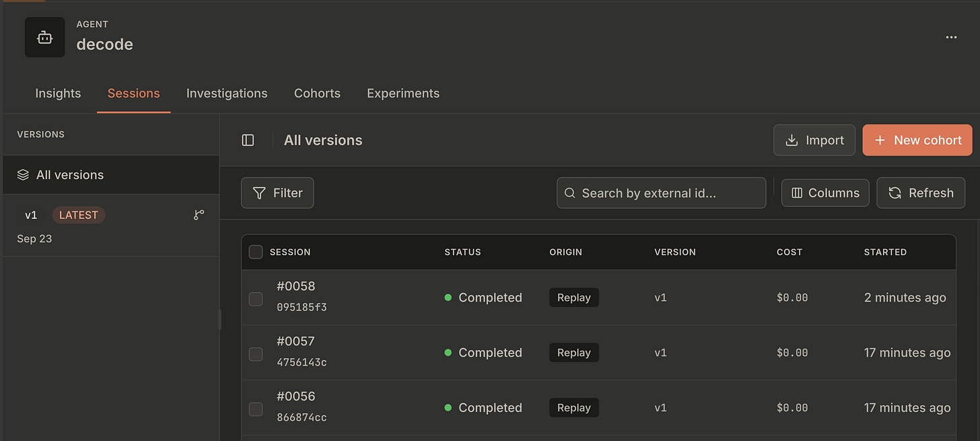
Task: Check the box for session #0057
Action: pyautogui.click(x=256, y=354)
